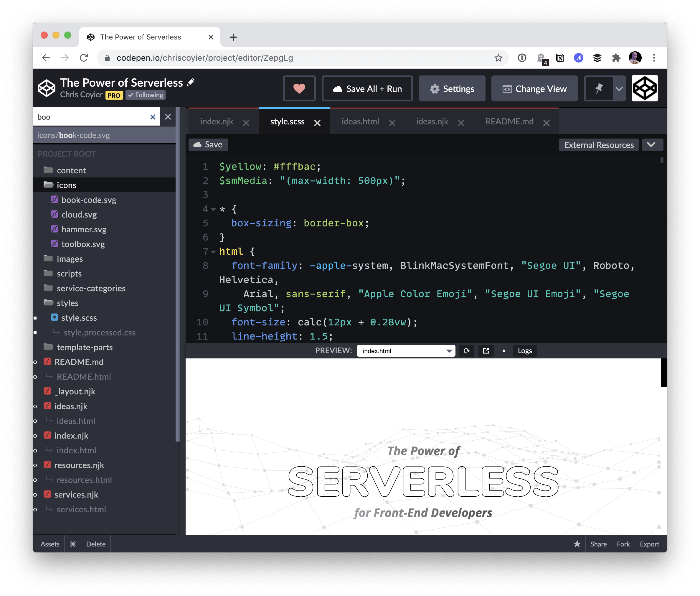Clear the file search text
This screenshot has width=700, height=596.
153,117
